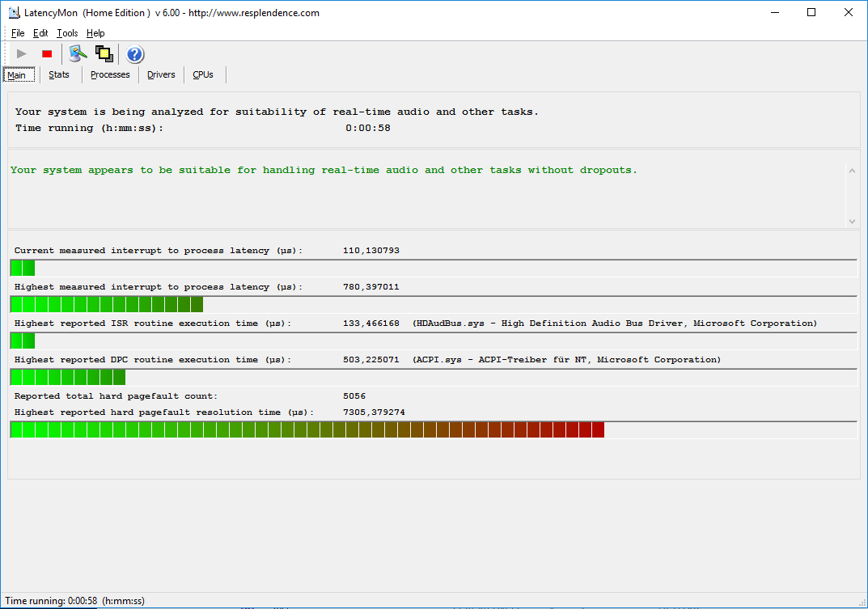The width and height of the screenshot is (868, 609).
Task: Switch to the CPUs tab
Action: click(x=202, y=74)
